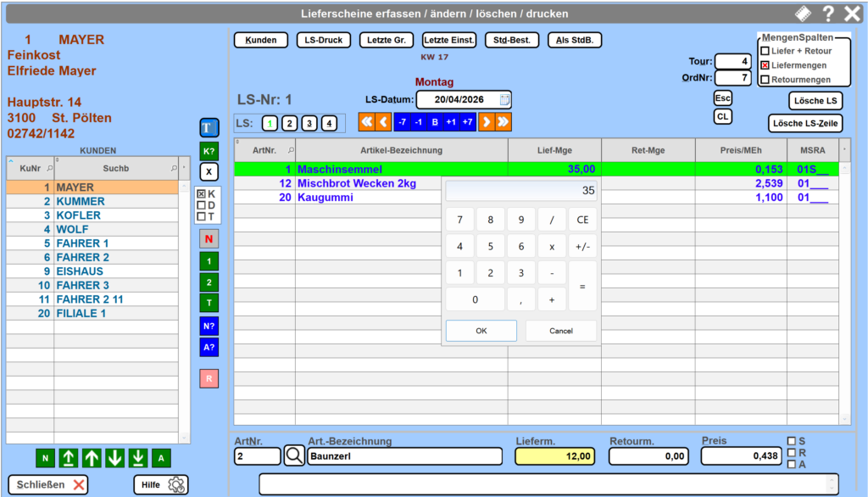The width and height of the screenshot is (868, 497).
Task: Click the blue +7 days date button
Action: click(x=467, y=122)
